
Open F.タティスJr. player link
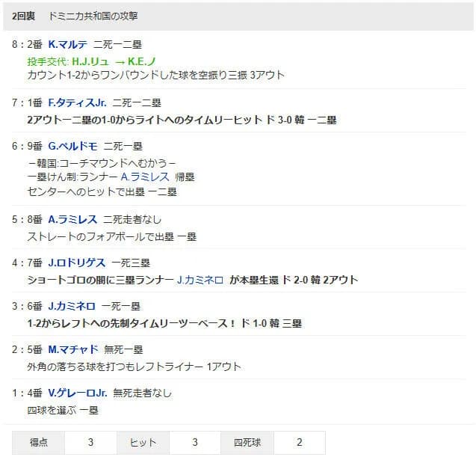[x=78, y=102]
